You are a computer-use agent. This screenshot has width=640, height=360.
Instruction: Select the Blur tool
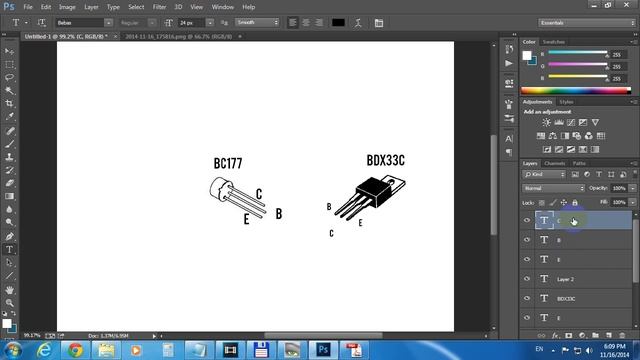[x=9, y=209]
